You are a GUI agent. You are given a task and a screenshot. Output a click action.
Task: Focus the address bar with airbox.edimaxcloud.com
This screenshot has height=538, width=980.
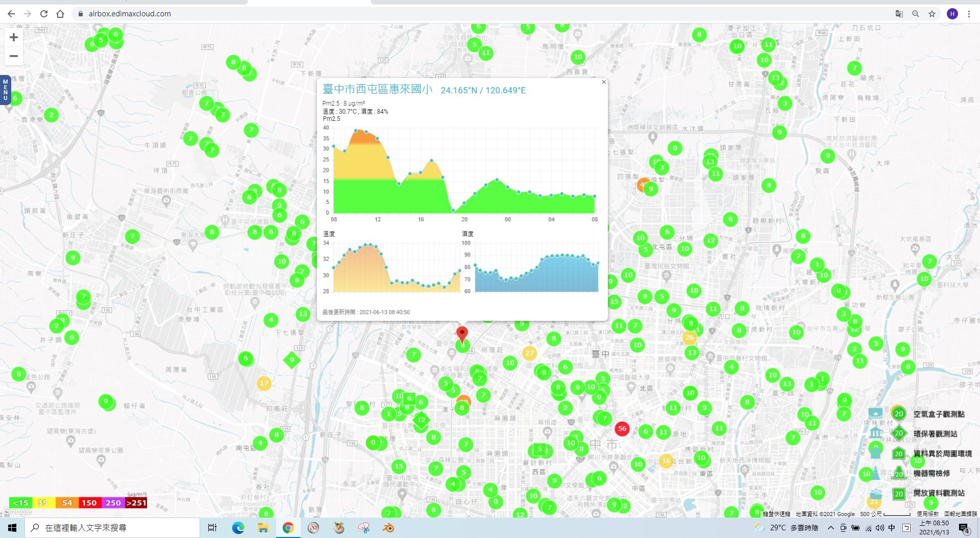(480, 14)
